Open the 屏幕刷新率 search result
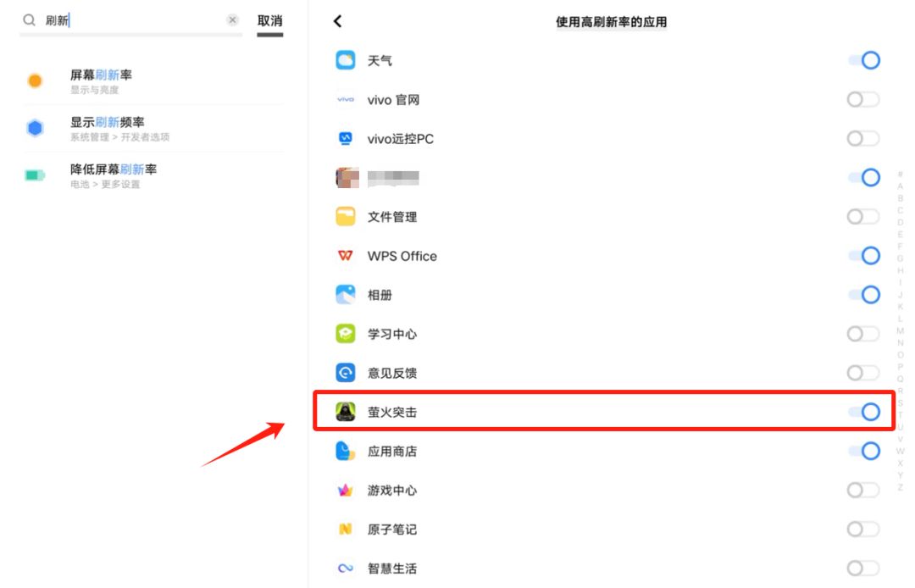This screenshot has height=588, width=915. pos(152,81)
